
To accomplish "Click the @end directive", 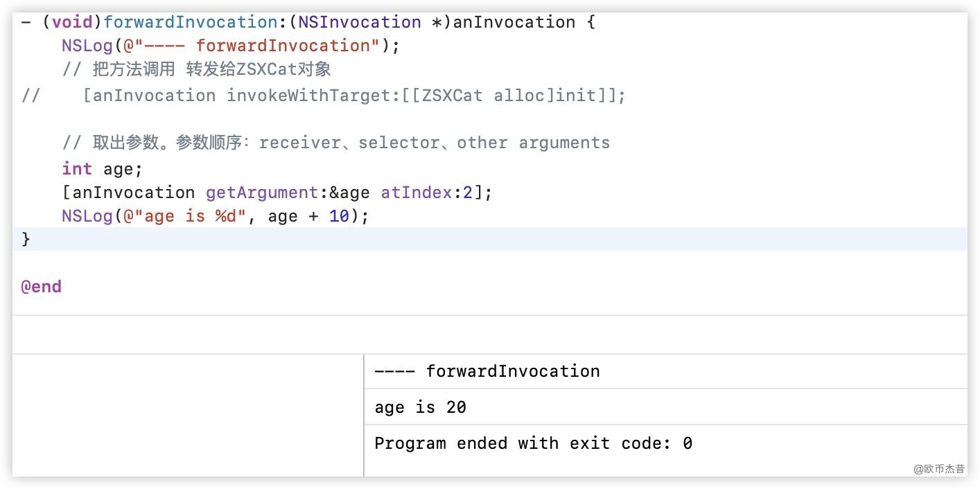I will [x=42, y=287].
